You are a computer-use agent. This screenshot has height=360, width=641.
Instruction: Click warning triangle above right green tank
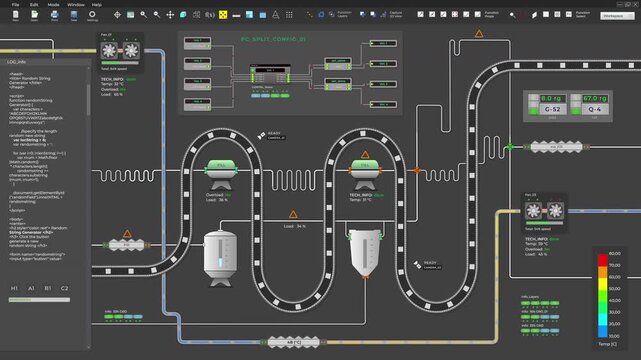tap(365, 154)
